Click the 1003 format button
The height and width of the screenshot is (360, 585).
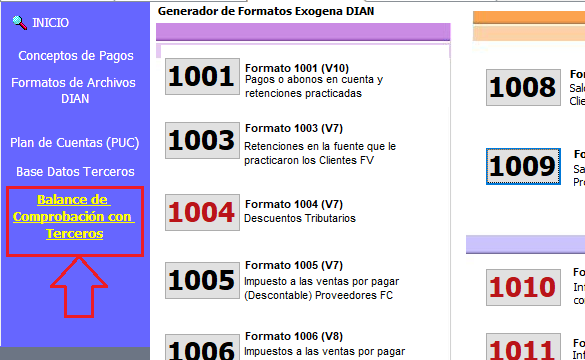202,140
